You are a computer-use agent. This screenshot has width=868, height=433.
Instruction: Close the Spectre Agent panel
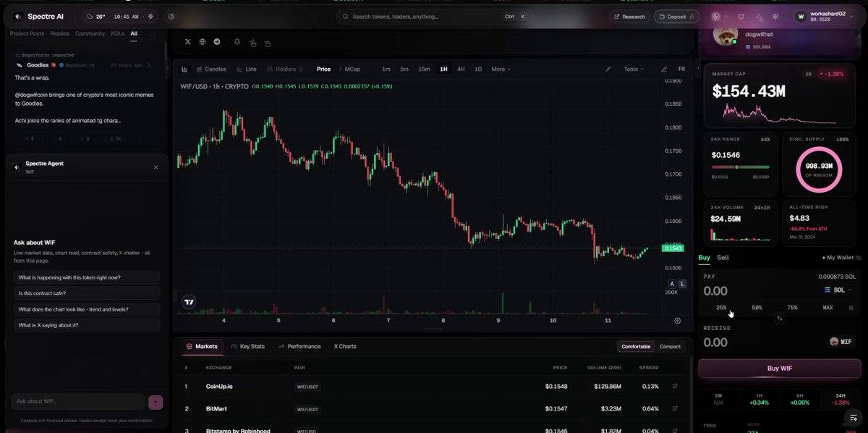[156, 167]
